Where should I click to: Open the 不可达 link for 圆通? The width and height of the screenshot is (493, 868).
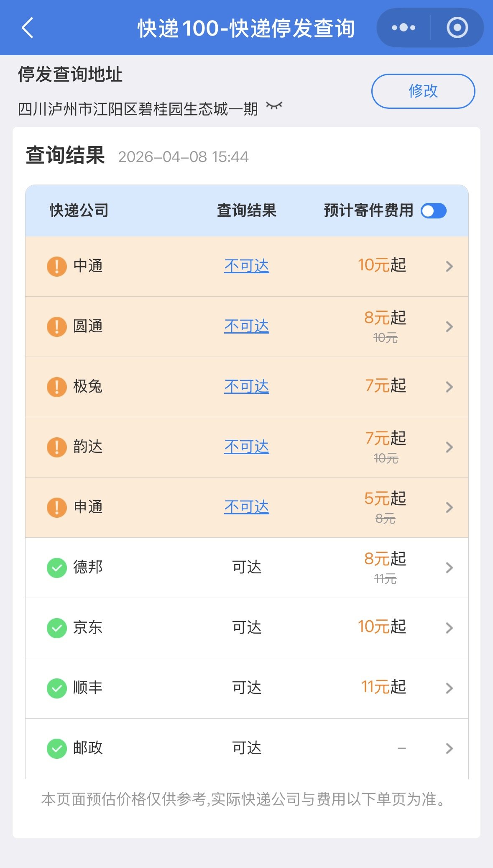coord(247,326)
